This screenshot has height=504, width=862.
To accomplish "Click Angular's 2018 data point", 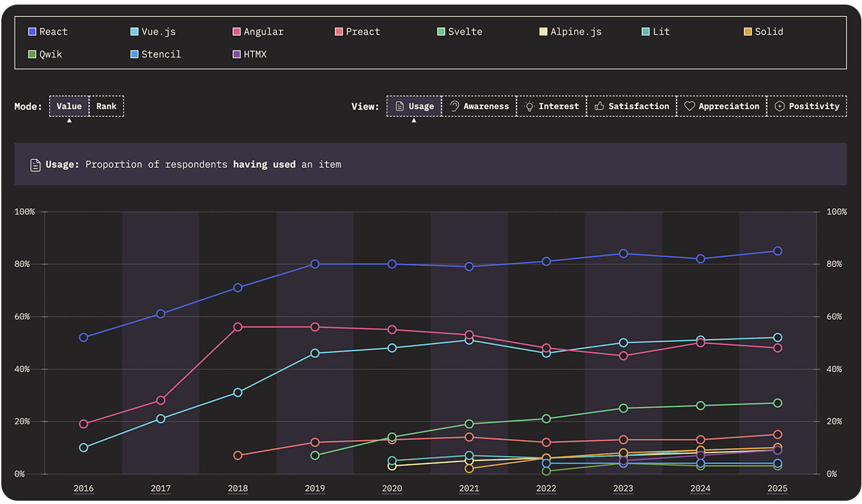I will [x=238, y=327].
